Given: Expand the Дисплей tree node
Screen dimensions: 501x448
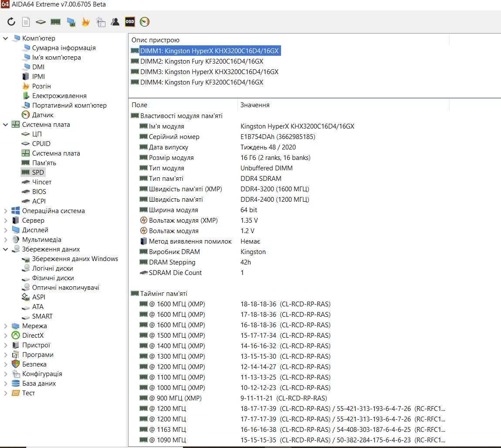Looking at the screenshot, I should 5,230.
